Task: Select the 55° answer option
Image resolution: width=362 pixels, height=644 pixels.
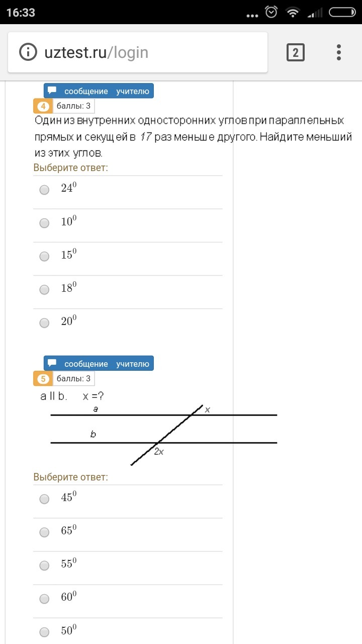Action: pos(44,566)
